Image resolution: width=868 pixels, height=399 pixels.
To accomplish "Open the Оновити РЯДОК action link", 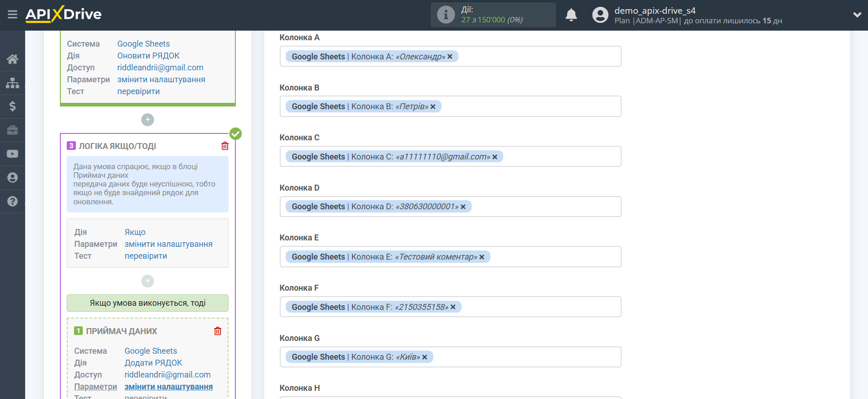I will click(149, 56).
